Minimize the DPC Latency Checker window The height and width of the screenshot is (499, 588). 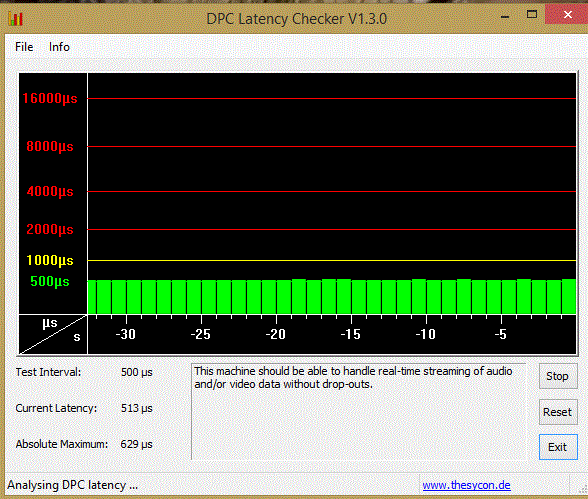pos(505,16)
